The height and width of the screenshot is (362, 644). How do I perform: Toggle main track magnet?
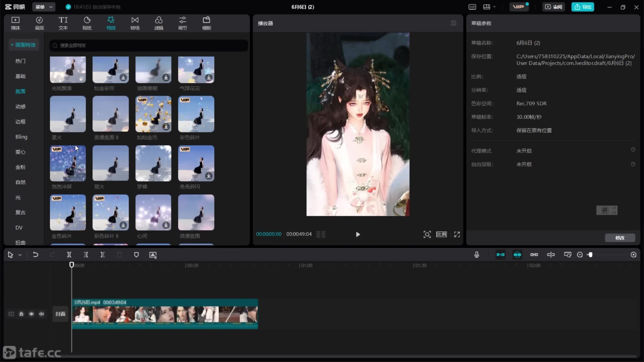click(500, 255)
